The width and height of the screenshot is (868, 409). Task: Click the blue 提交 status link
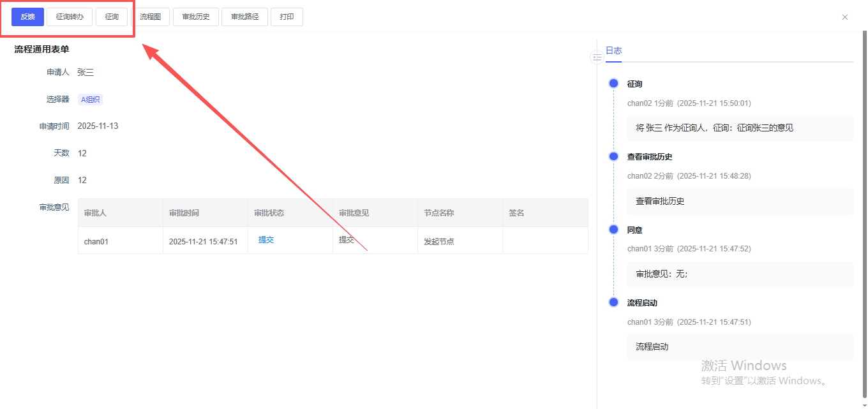pos(266,240)
